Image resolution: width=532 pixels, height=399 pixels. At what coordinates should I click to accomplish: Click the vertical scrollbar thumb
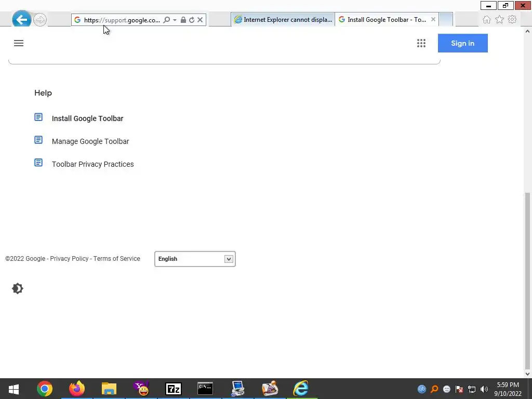(x=527, y=280)
